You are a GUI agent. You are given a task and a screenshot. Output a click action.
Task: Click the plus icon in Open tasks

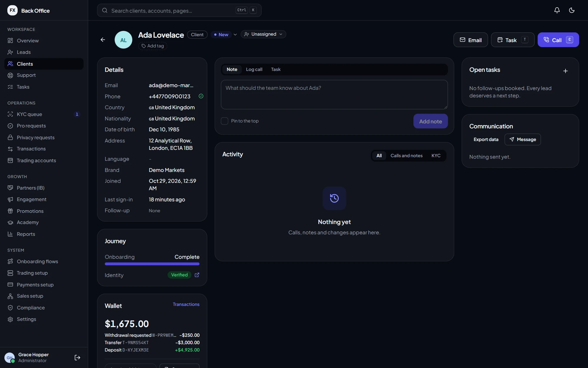pos(565,71)
